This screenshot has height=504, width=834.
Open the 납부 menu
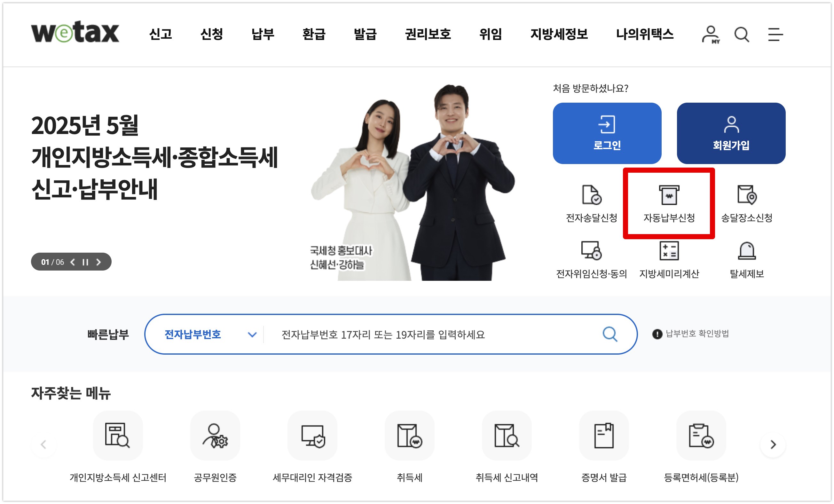263,34
